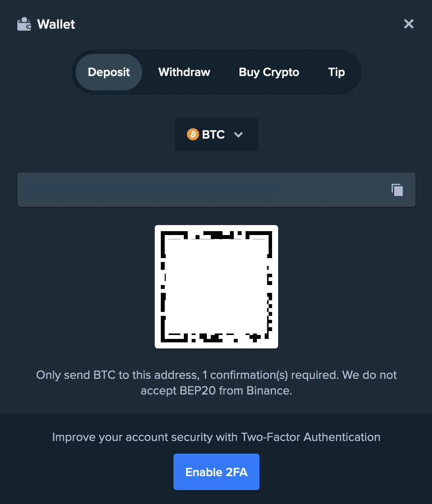Expand the currency list via chevron arrow
432x504 pixels.
(x=238, y=135)
